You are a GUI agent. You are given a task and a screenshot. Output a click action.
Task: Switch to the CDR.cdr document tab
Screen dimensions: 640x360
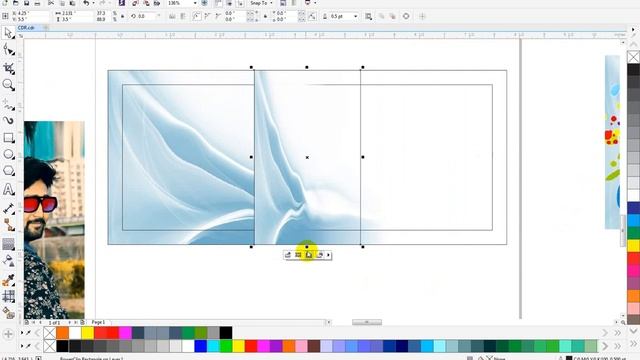click(26, 28)
